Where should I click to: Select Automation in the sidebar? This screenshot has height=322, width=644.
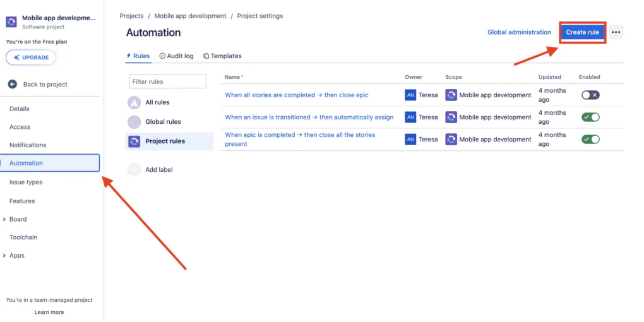pyautogui.click(x=50, y=163)
